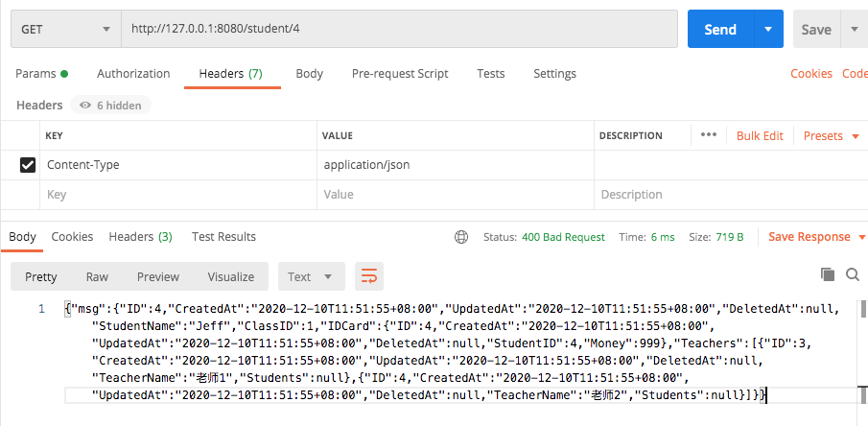
Task: Search the response body with magnifier icon
Action: pos(852,275)
